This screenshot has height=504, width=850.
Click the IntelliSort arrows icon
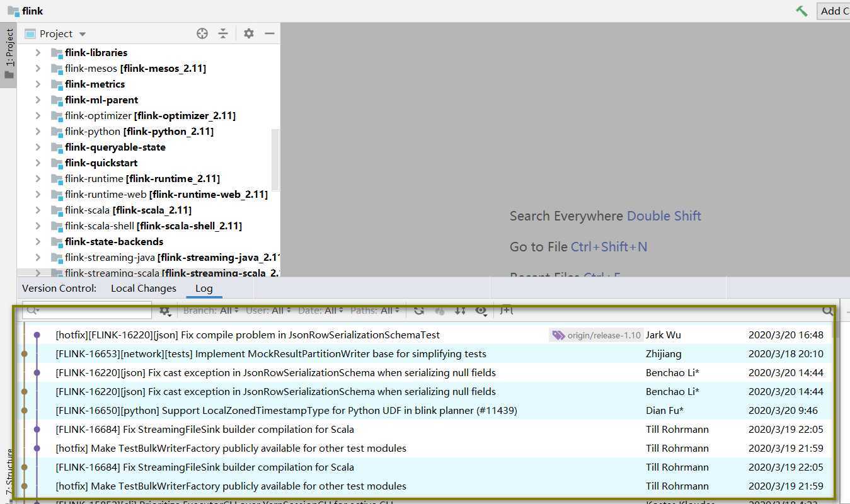pos(461,310)
